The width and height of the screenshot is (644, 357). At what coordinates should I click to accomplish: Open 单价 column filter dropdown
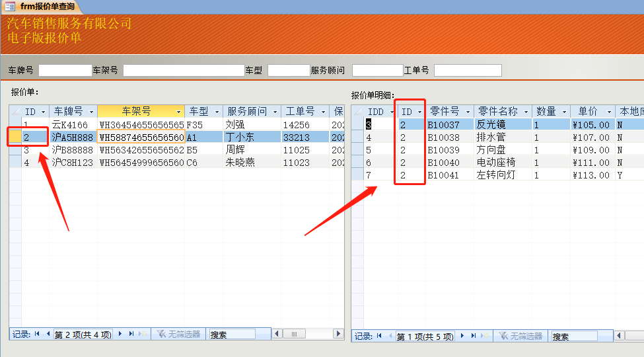click(x=609, y=112)
